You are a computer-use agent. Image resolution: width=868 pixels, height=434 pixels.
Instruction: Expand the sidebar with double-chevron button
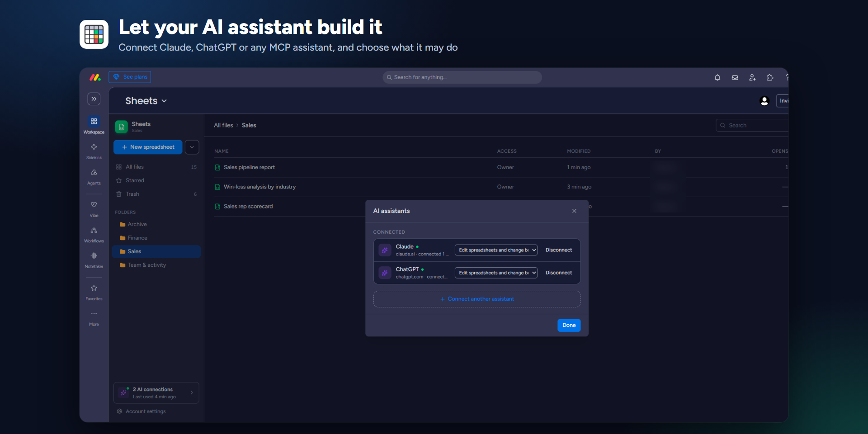(94, 99)
